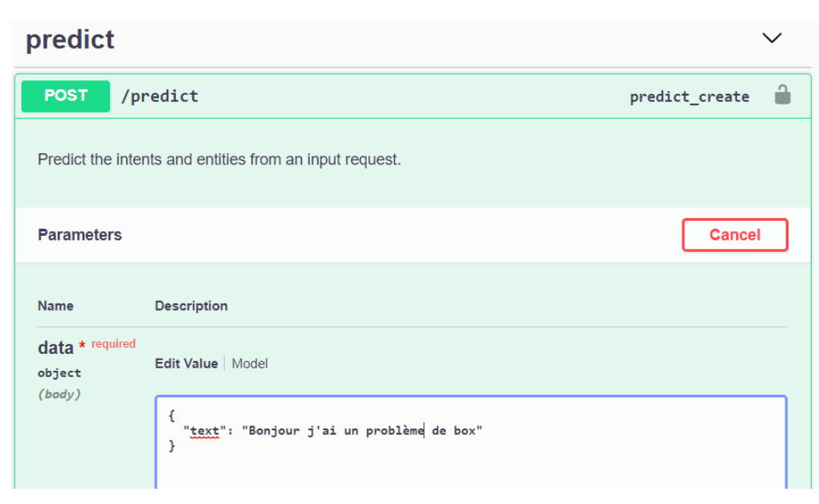Click the data parameter name
This screenshot has width=819, height=504.
(x=55, y=348)
